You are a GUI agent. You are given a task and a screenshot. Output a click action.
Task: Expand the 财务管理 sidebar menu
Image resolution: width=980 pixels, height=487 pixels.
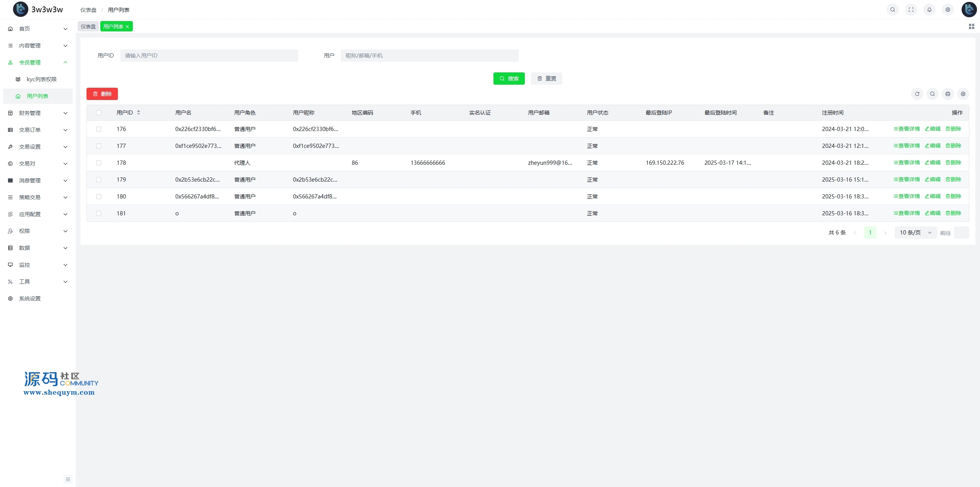pyautogui.click(x=38, y=113)
